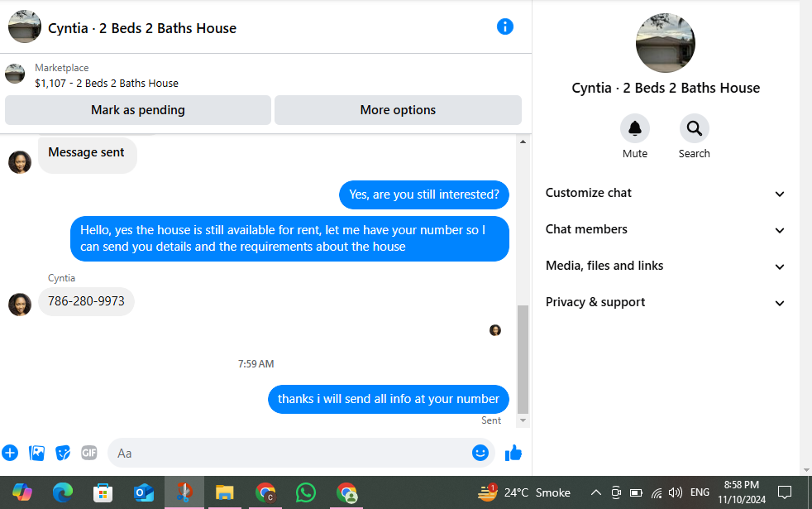Search in conversation via the magnifier icon
The width and height of the screenshot is (812, 509).
(694, 128)
